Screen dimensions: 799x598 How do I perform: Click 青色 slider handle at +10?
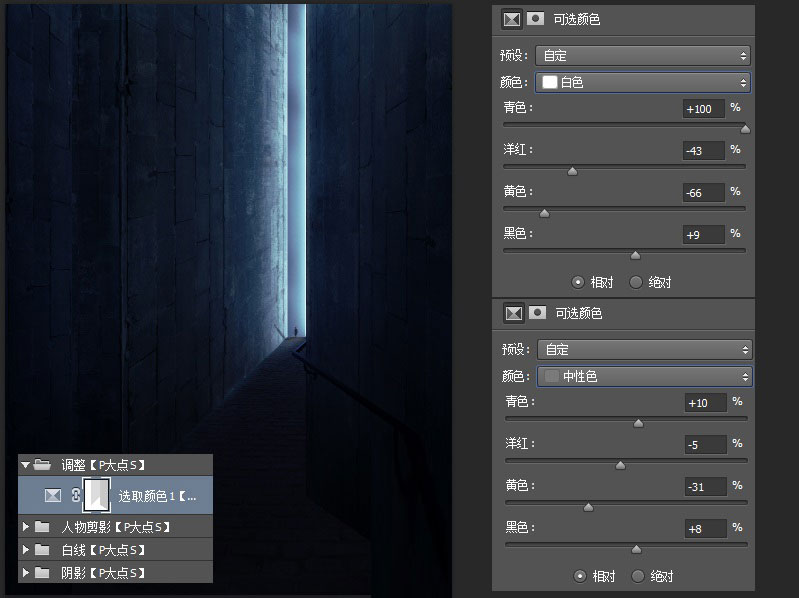(x=638, y=423)
